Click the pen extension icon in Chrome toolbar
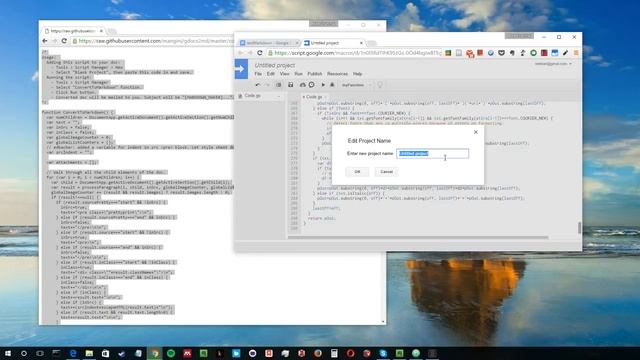 tap(565, 53)
